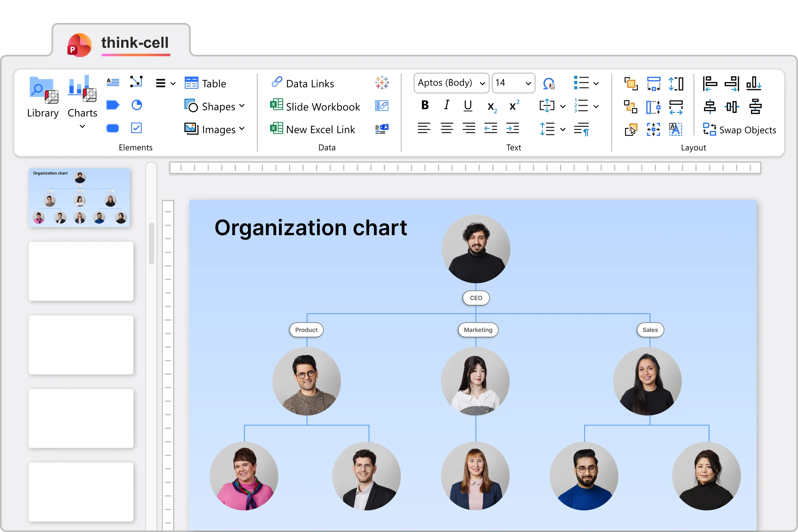Insert a pentagon arrow shape
The height and width of the screenshot is (532, 798).
(x=113, y=105)
